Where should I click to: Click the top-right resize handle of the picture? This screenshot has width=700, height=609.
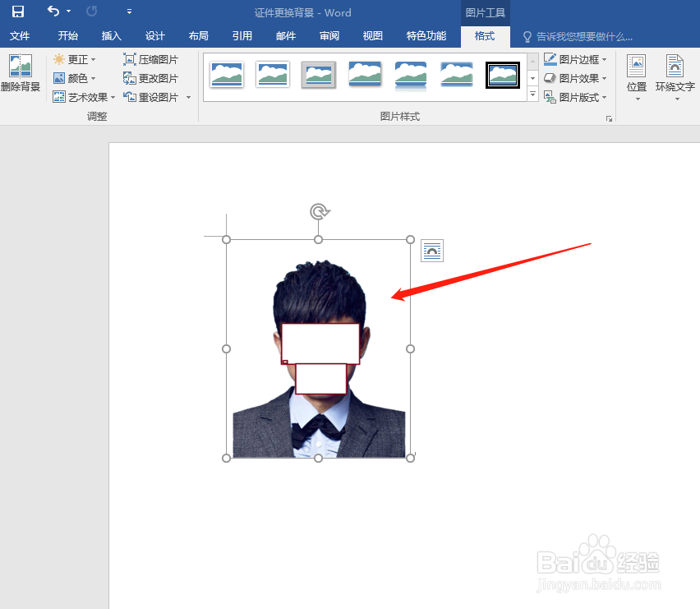tap(410, 240)
